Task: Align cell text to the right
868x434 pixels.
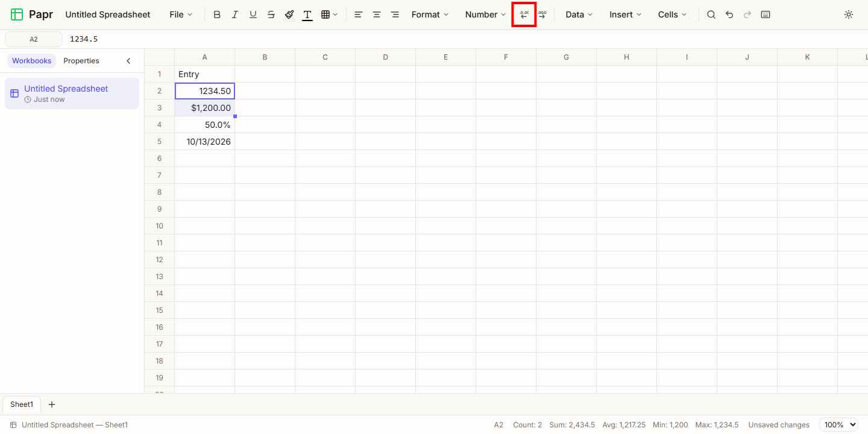Action: (x=395, y=14)
